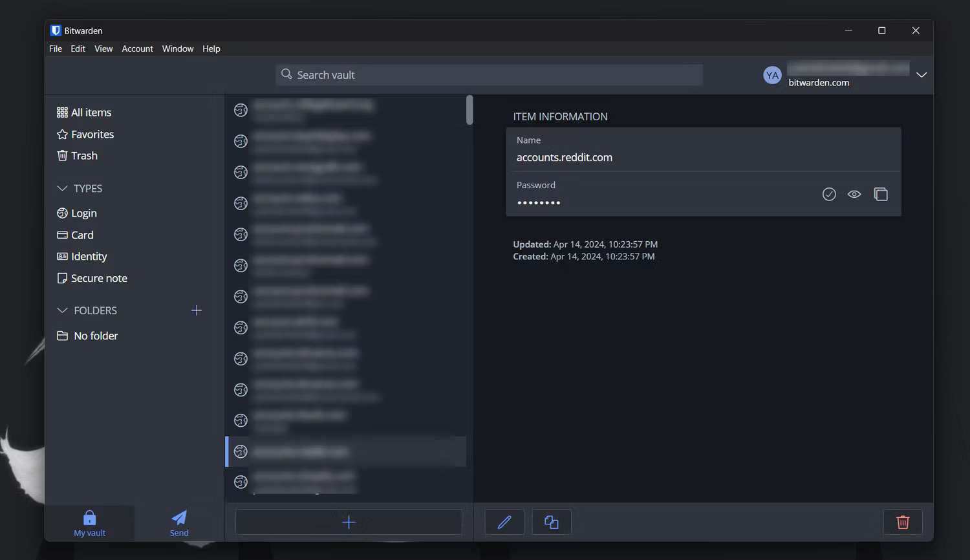Open the Send section
The width and height of the screenshot is (970, 560).
pyautogui.click(x=179, y=522)
